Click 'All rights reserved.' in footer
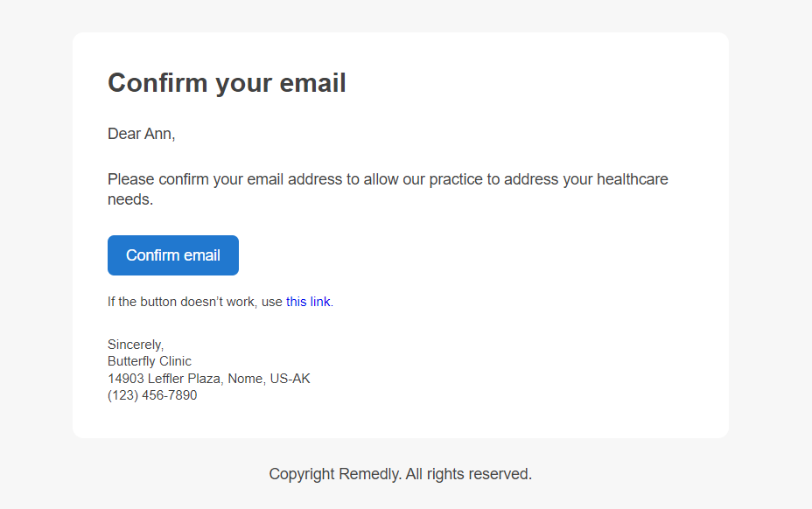The width and height of the screenshot is (812, 509). tap(469, 474)
